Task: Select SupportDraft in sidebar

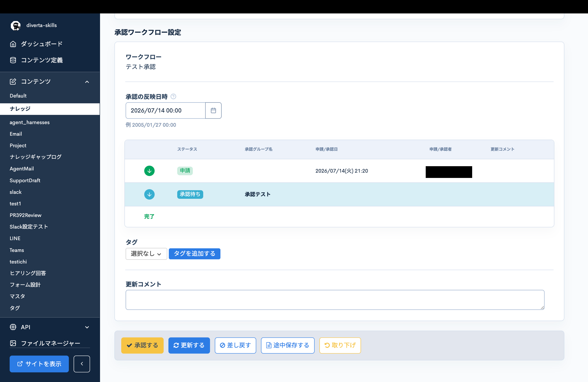Action: [25, 181]
